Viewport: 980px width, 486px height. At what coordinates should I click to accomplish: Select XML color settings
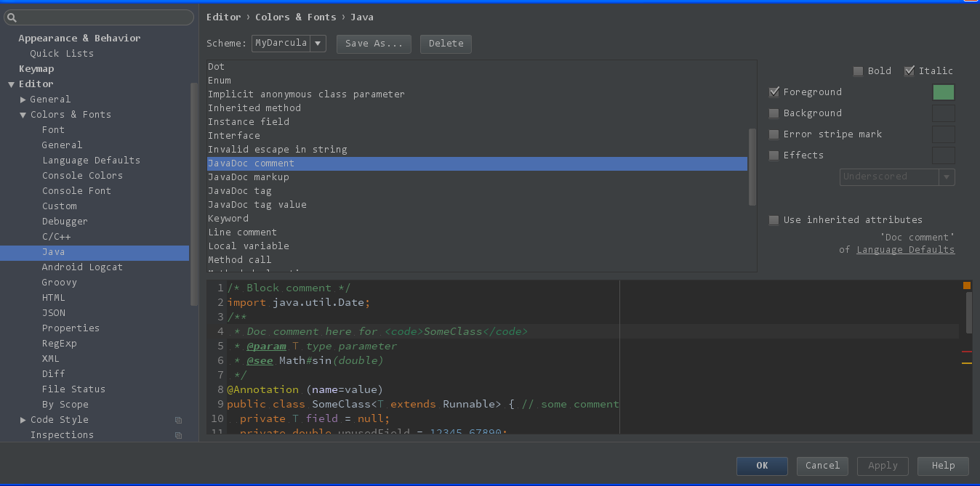(x=50, y=359)
